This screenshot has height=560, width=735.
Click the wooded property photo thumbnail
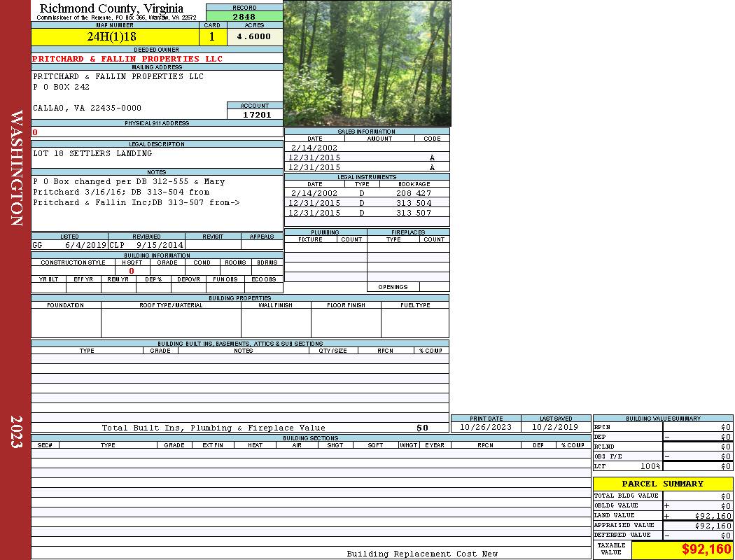click(367, 63)
